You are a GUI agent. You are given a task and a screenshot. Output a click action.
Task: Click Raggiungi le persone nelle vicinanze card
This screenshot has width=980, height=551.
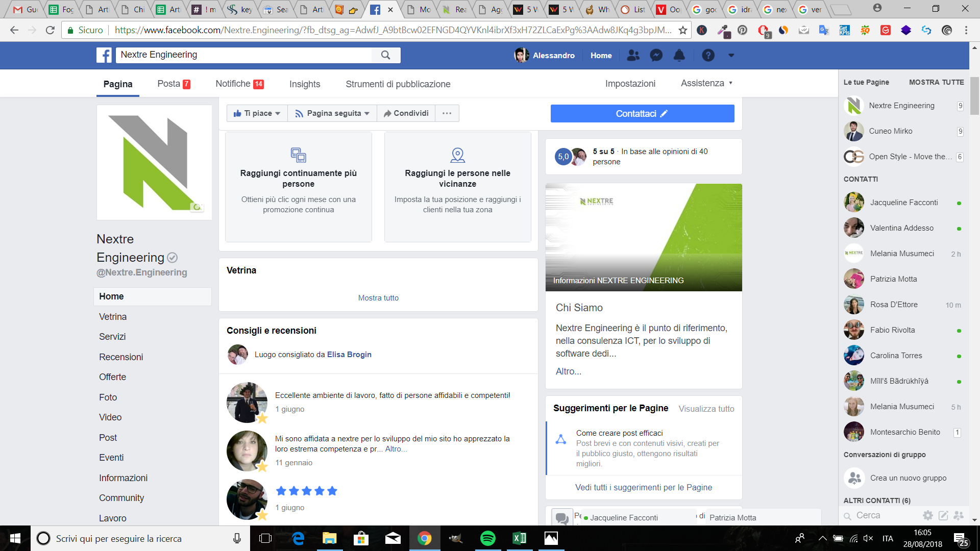pos(458,187)
